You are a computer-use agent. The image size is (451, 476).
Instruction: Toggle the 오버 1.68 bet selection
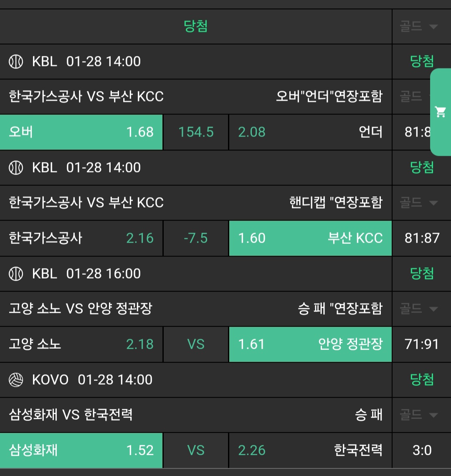(81, 132)
